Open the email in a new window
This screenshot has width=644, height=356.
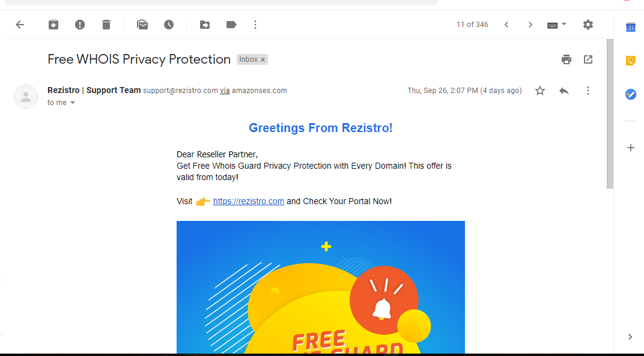pos(588,59)
